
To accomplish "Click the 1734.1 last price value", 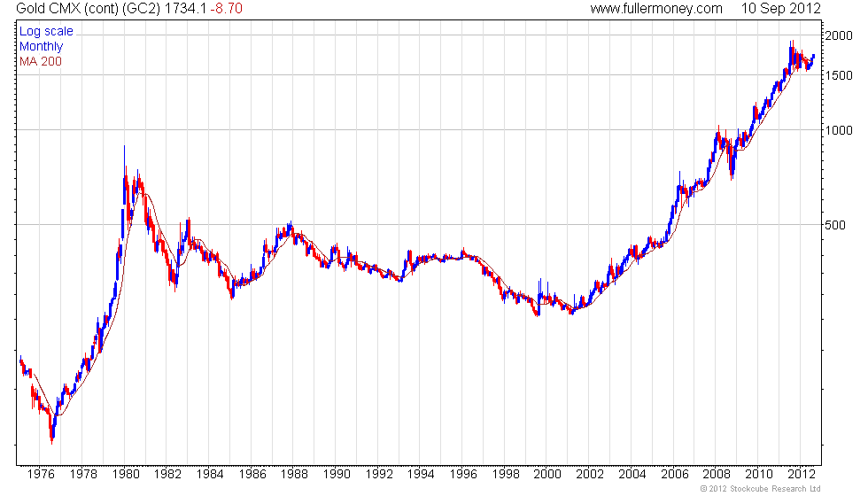I will tap(190, 8).
